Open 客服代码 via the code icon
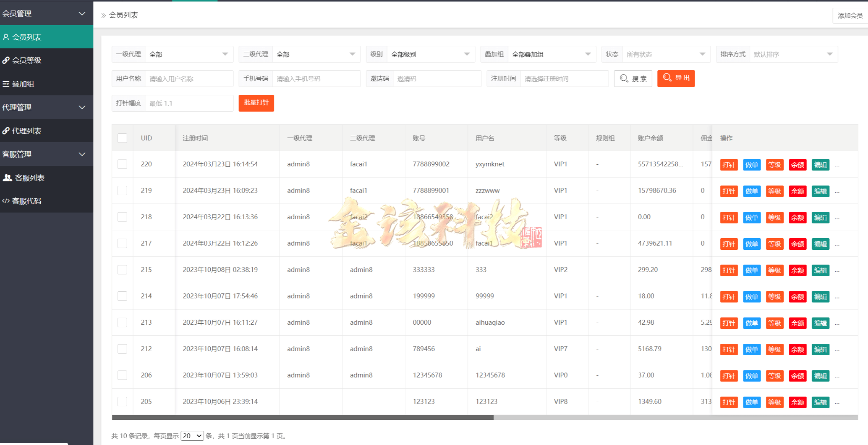This screenshot has width=868, height=445. (6, 201)
